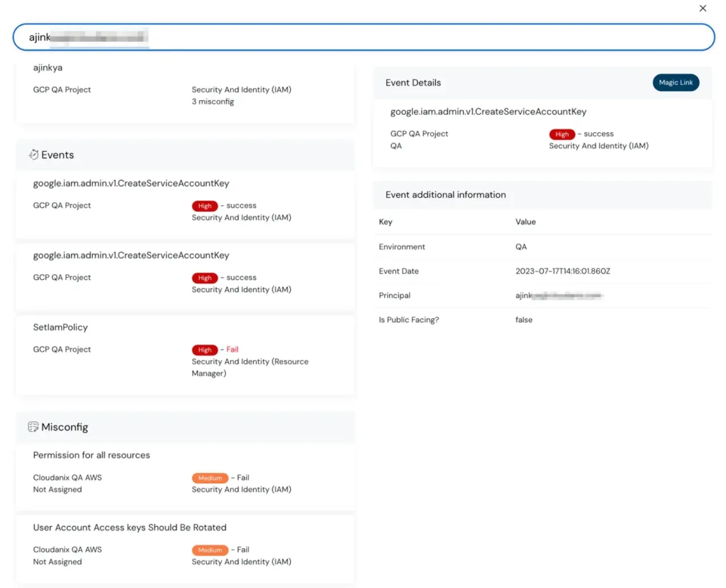The height and width of the screenshot is (588, 726).
Task: Click the High badge inside Event Details
Action: coord(562,134)
